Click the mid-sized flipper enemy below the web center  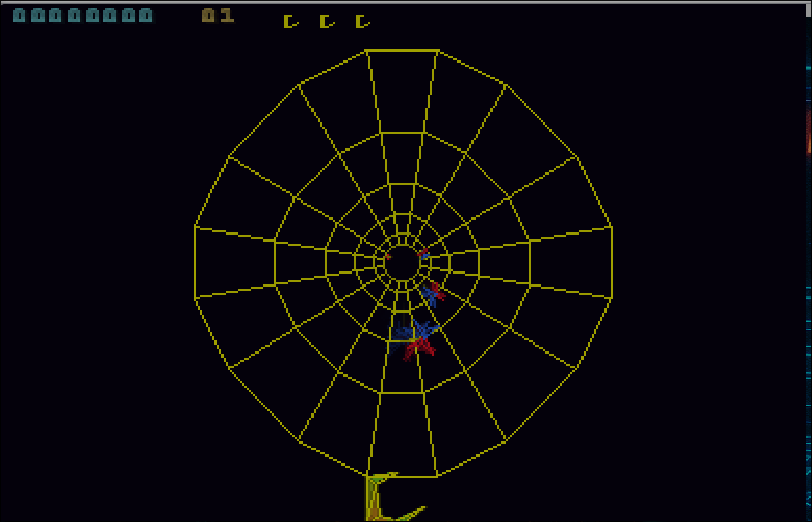(433, 295)
